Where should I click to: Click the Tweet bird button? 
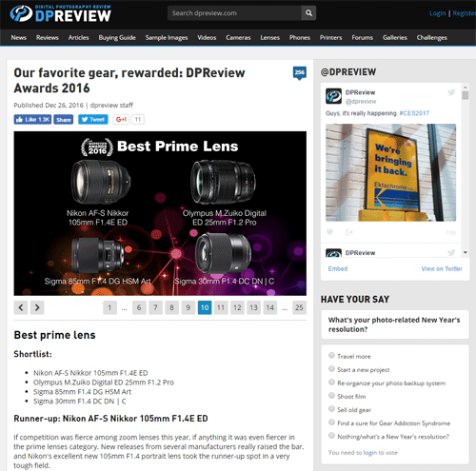(x=93, y=120)
